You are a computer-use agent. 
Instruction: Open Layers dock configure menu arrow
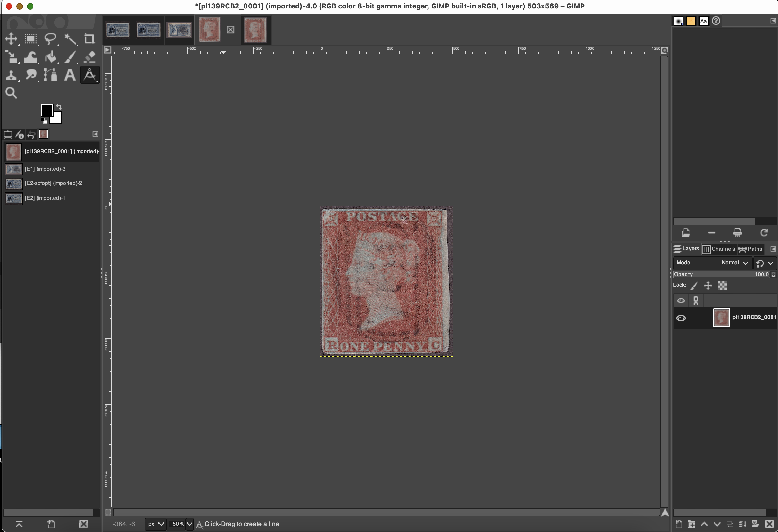tap(773, 249)
